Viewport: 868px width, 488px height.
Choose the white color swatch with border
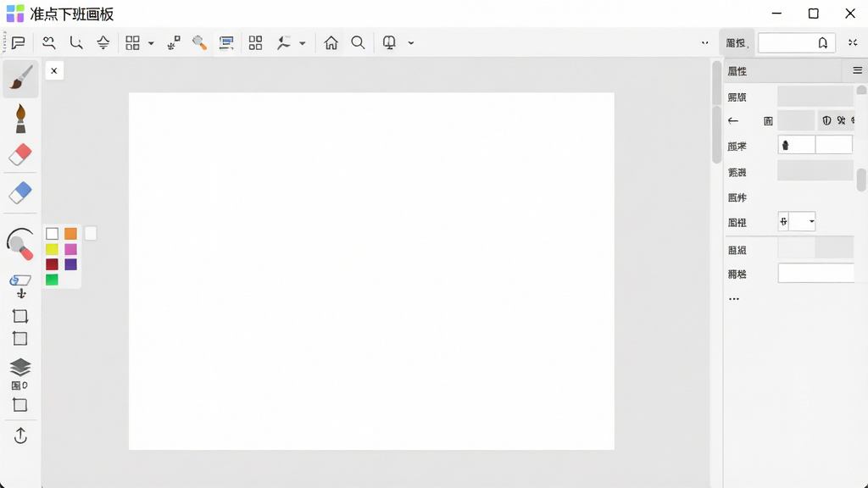(52, 234)
